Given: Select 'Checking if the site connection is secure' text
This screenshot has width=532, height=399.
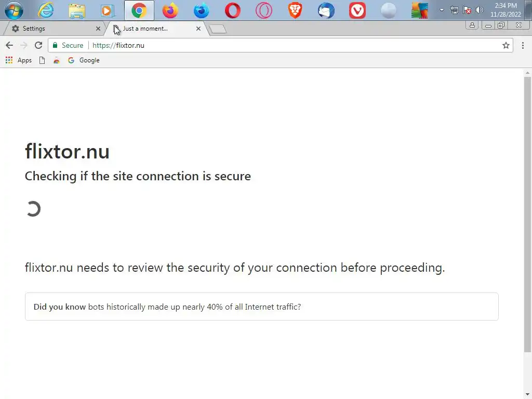Looking at the screenshot, I should (138, 176).
